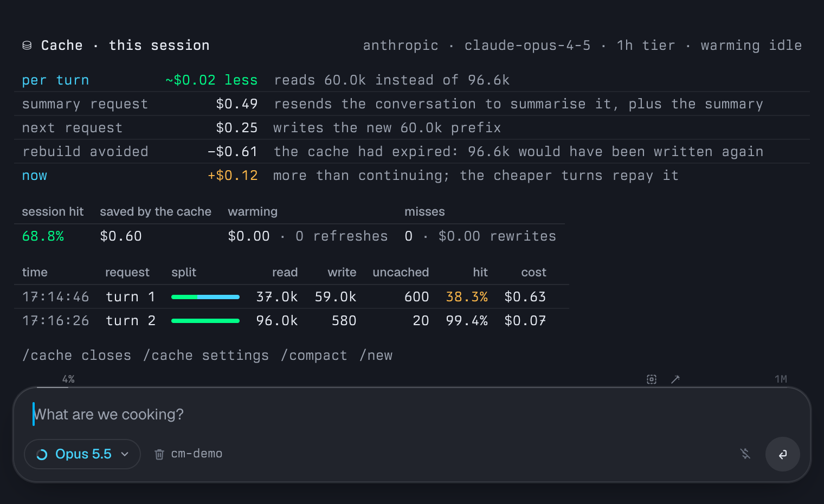Image resolution: width=824 pixels, height=504 pixels.
Task: Click the magic wand icon
Action: click(x=675, y=379)
